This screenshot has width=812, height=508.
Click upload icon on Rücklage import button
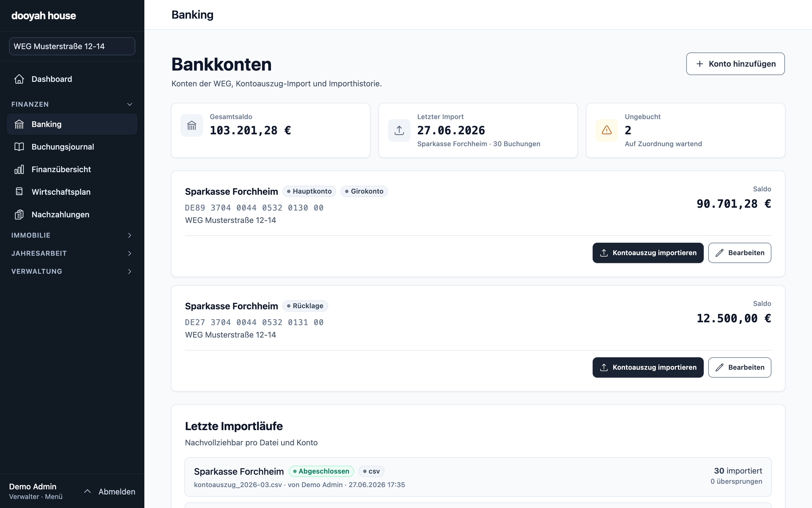[x=604, y=367]
